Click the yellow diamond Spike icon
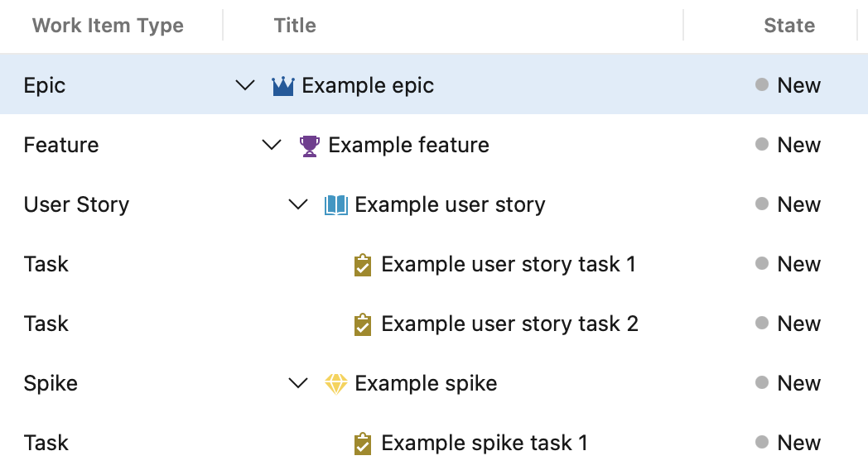 point(335,384)
